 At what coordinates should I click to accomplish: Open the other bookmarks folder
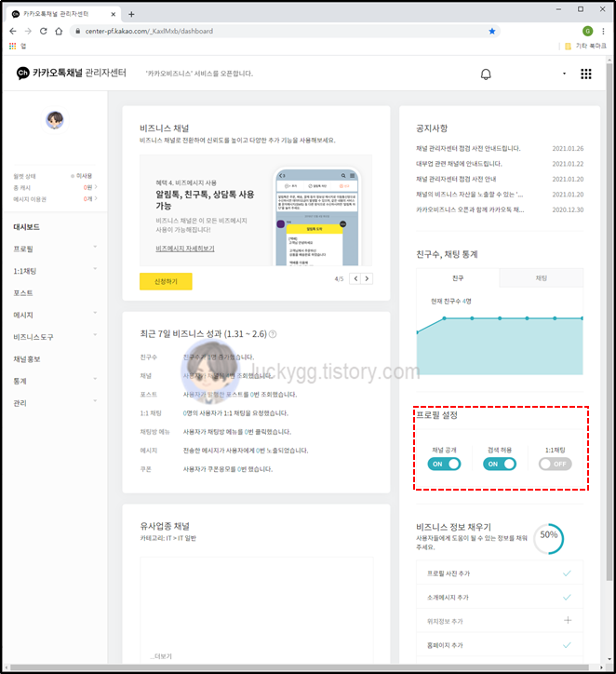586,46
